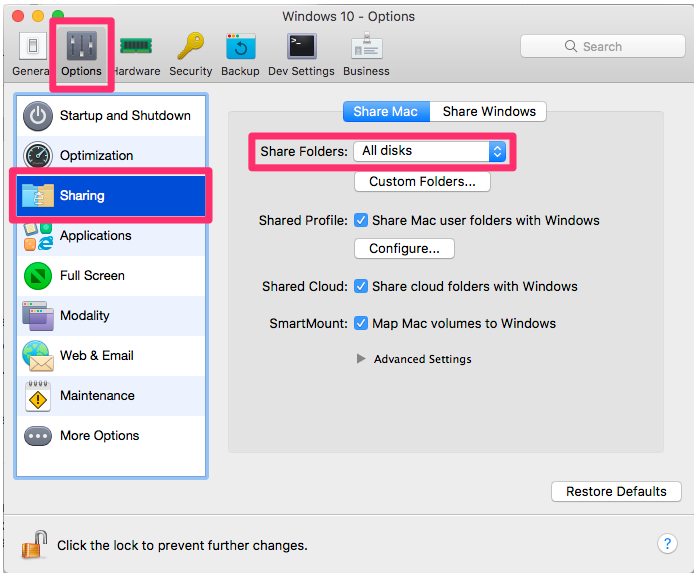Switch to the Share Windows tab

click(x=488, y=111)
